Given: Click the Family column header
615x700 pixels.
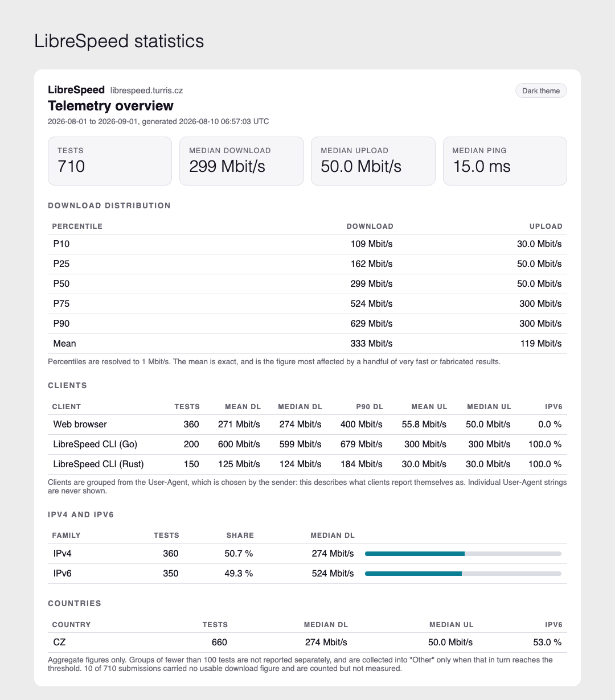Looking at the screenshot, I should click(x=67, y=536).
